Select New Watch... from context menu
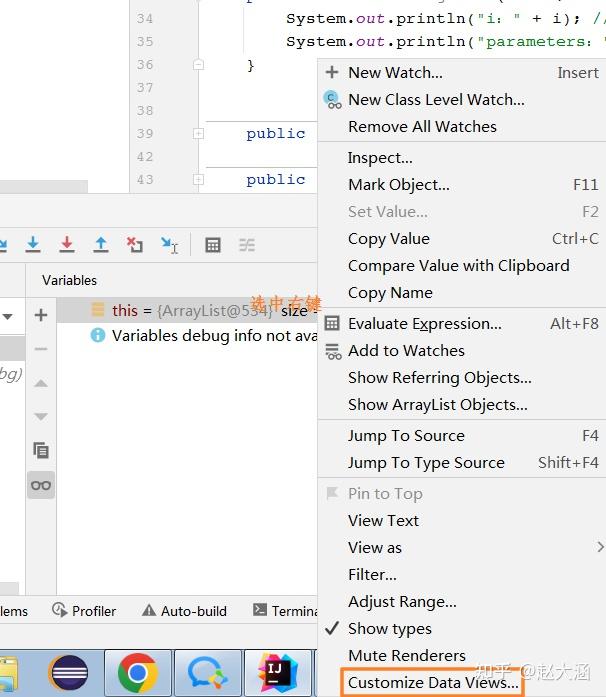The image size is (606, 697). tap(462, 72)
